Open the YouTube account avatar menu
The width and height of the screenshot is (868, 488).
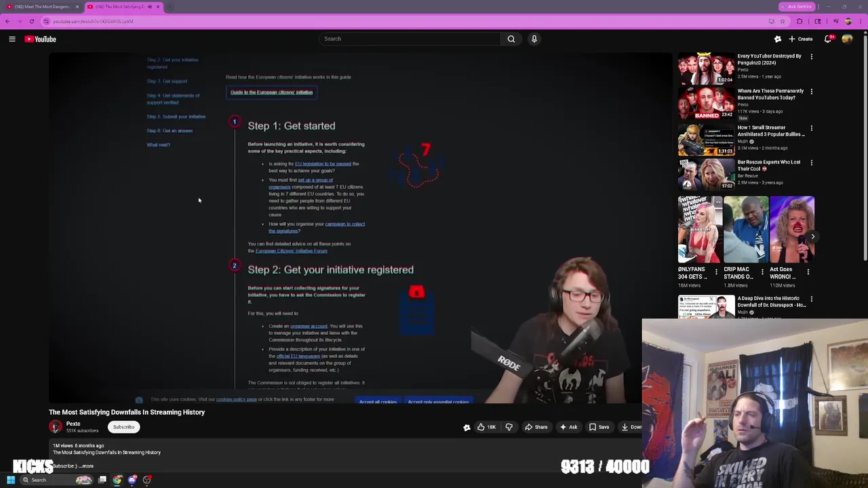tap(847, 39)
